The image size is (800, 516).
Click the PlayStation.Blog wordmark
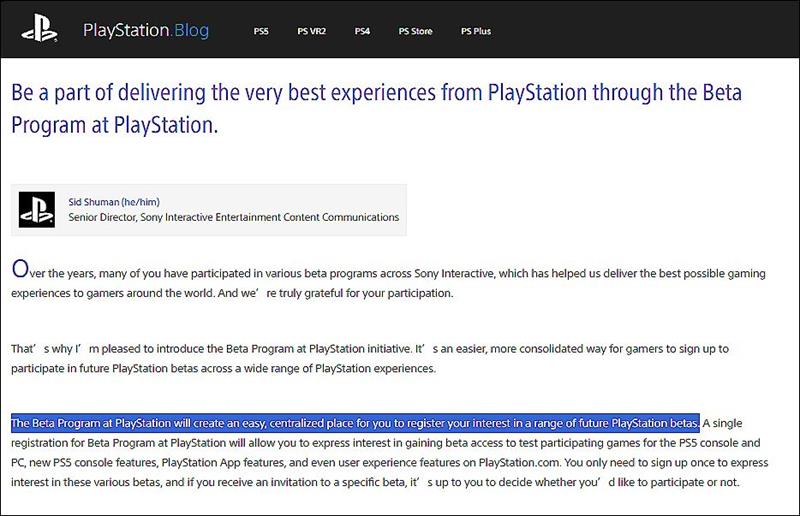pos(146,31)
